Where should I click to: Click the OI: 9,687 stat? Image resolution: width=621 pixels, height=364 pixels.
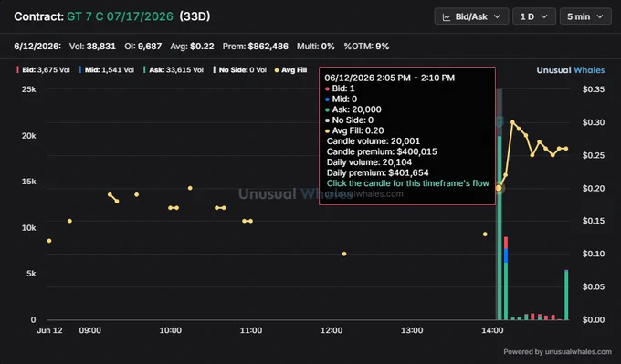pos(143,47)
